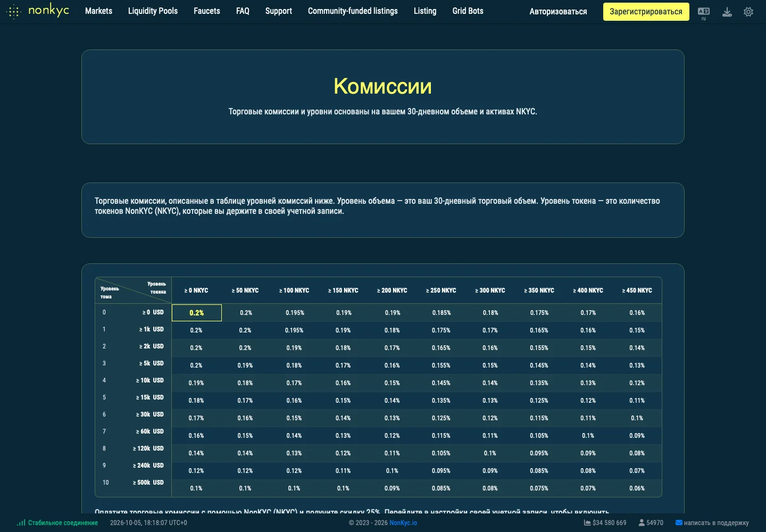This screenshot has height=532, width=766.
Task: Click the Стабильное соединение status text
Action: tap(63, 522)
